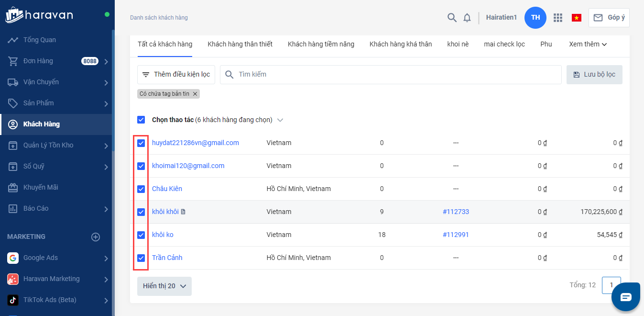Deselect the khôi ko customer checkbox
The image size is (644, 316).
(x=141, y=235)
